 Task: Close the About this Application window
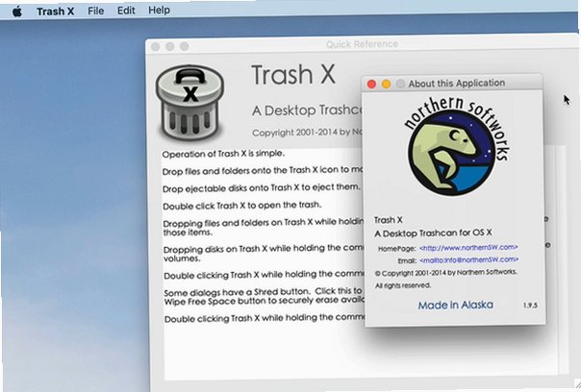pyautogui.click(x=371, y=85)
